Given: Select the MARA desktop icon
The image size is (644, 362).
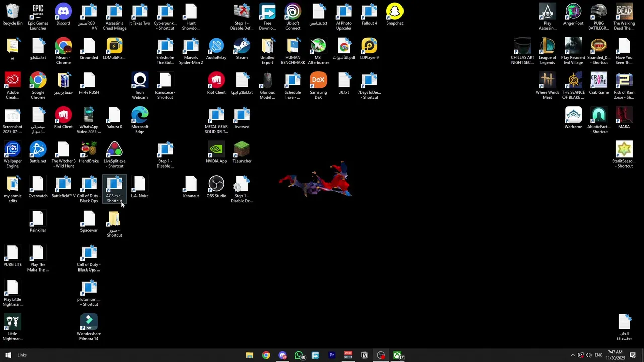Looking at the screenshot, I should click(x=624, y=118).
